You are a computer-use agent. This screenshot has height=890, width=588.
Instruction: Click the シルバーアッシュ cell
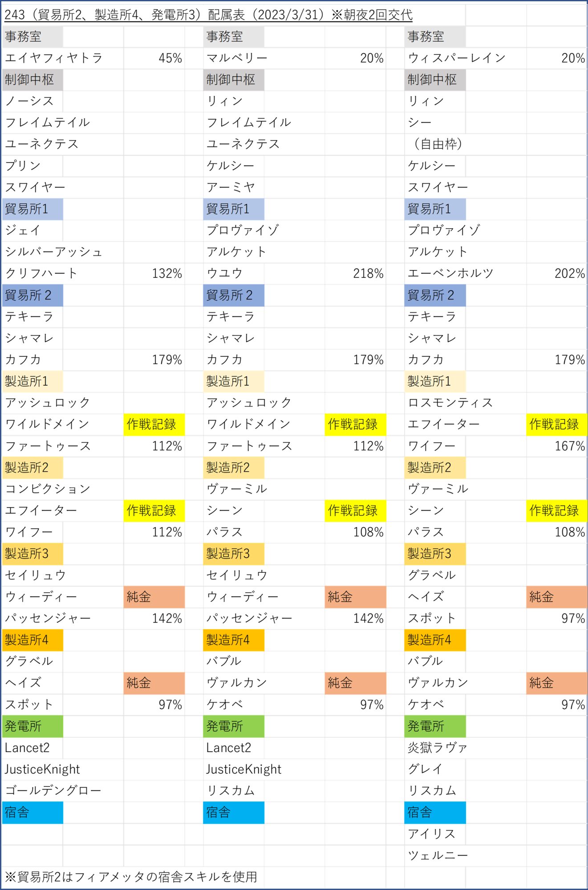click(53, 251)
